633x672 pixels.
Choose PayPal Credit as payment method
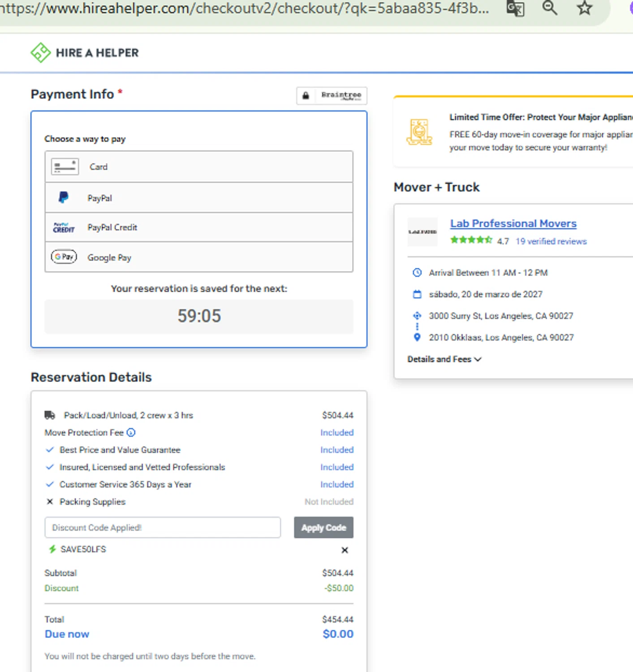(x=199, y=228)
